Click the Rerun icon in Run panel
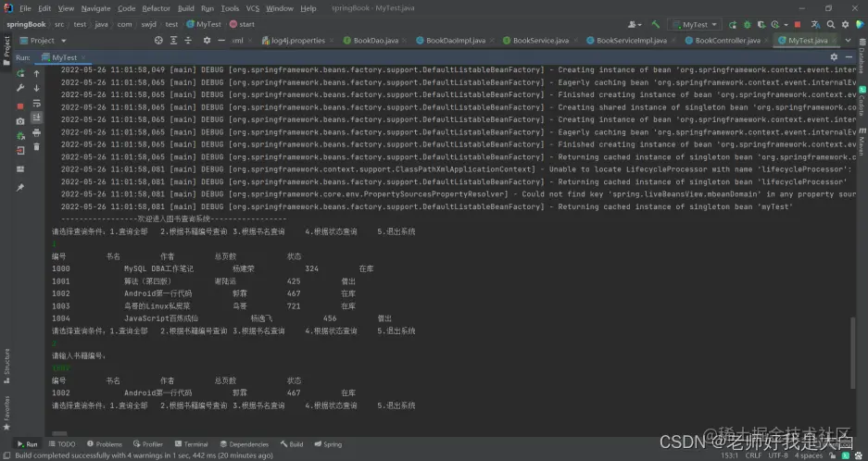This screenshot has height=461, width=868. pyautogui.click(x=20, y=73)
